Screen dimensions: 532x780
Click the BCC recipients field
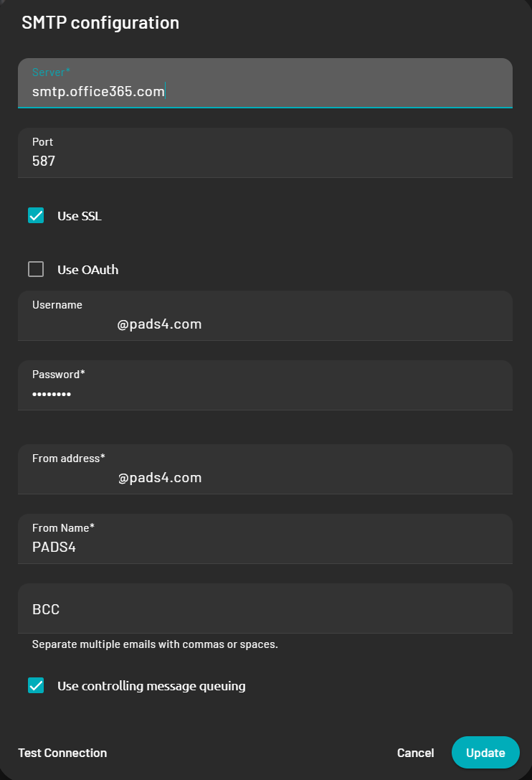click(265, 609)
